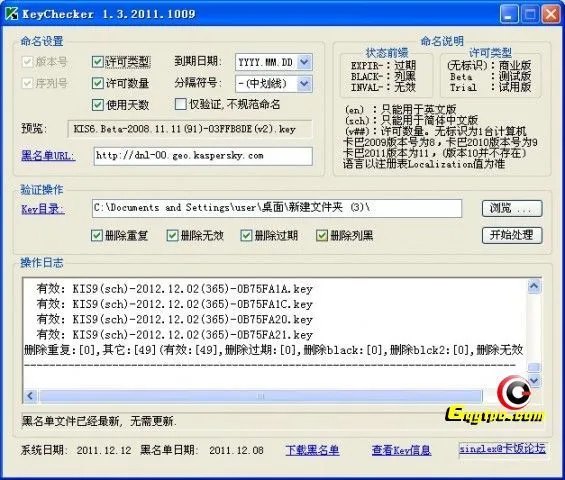Select log line ending 0B75FA1A.key
The image size is (565, 480).
(x=174, y=289)
